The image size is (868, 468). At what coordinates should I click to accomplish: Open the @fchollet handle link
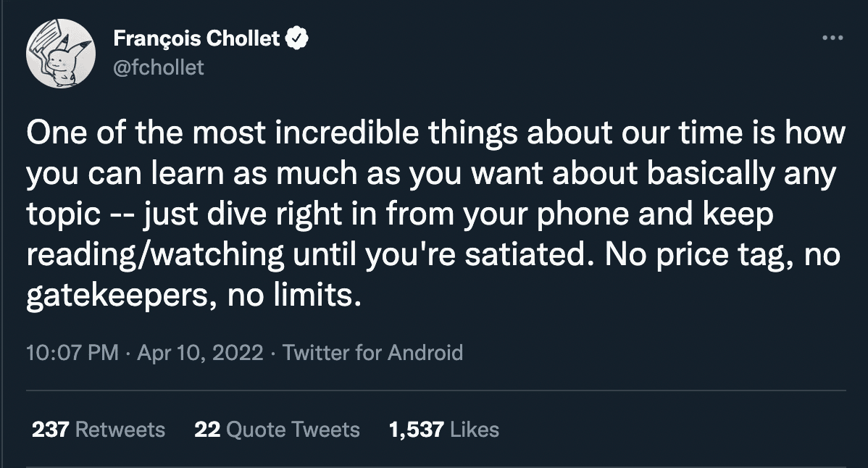(x=159, y=67)
